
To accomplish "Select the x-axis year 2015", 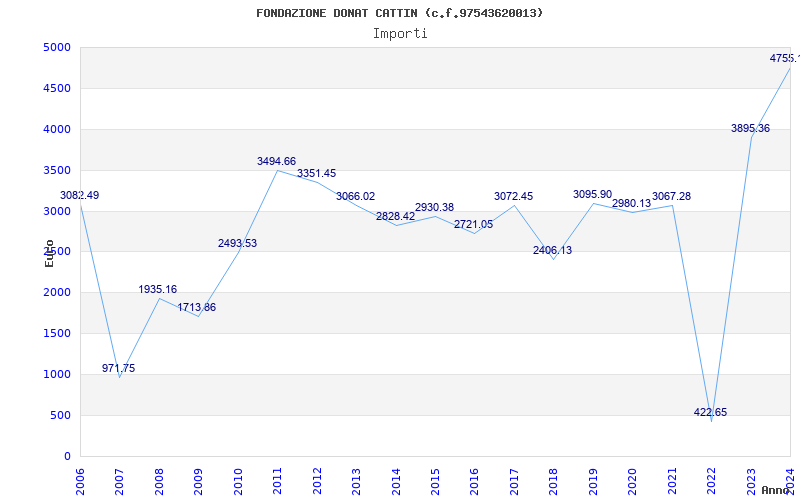I will [435, 482].
